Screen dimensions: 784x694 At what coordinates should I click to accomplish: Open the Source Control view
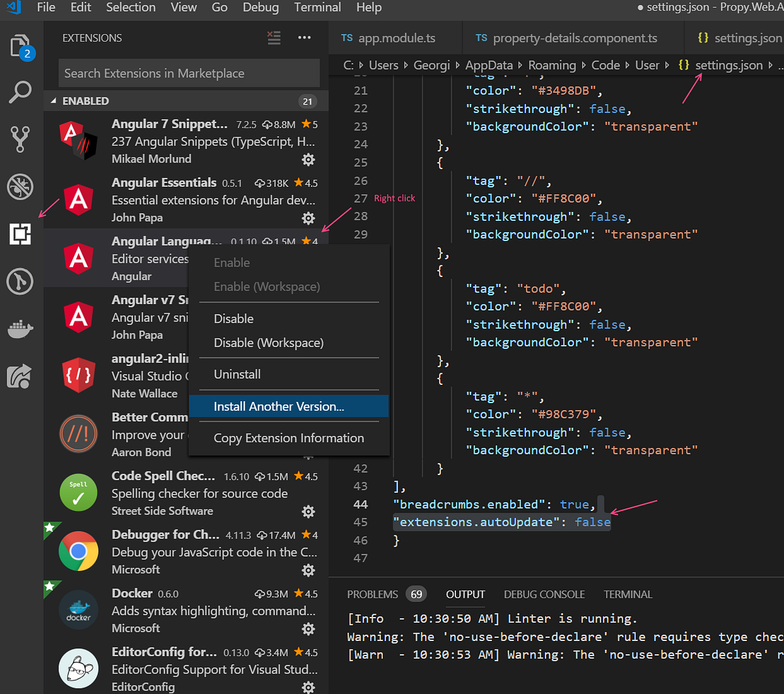click(20, 139)
